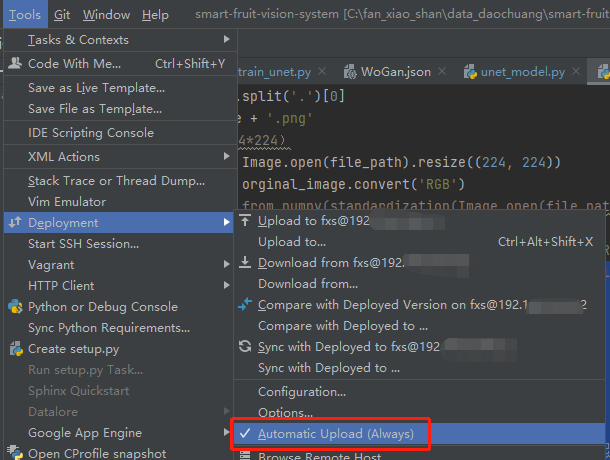Viewport: 610px width, 460px height.
Task: Click Sync with Deployed refresh icon
Action: [245, 346]
